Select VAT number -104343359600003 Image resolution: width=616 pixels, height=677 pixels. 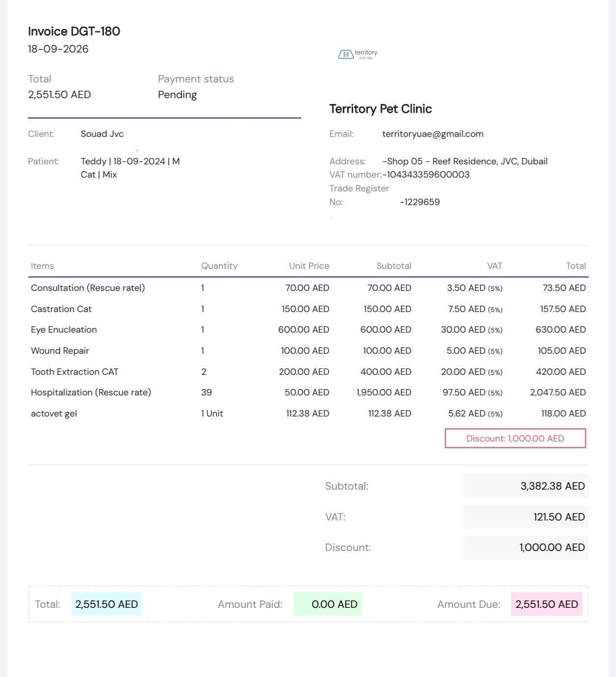[426, 175]
